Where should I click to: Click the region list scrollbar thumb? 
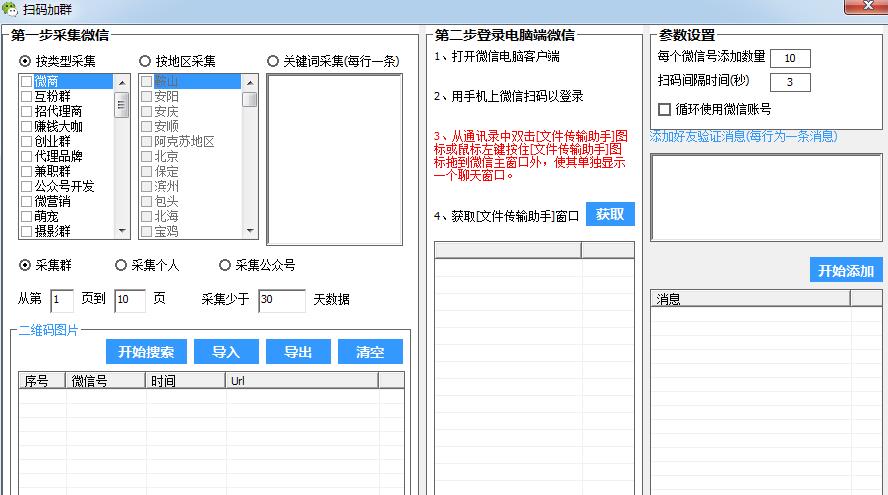[250, 99]
